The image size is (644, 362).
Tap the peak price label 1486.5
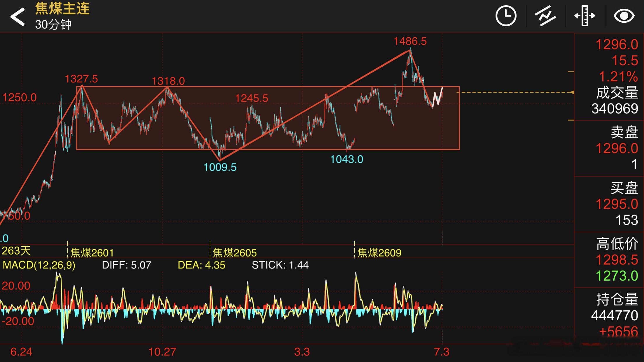410,41
